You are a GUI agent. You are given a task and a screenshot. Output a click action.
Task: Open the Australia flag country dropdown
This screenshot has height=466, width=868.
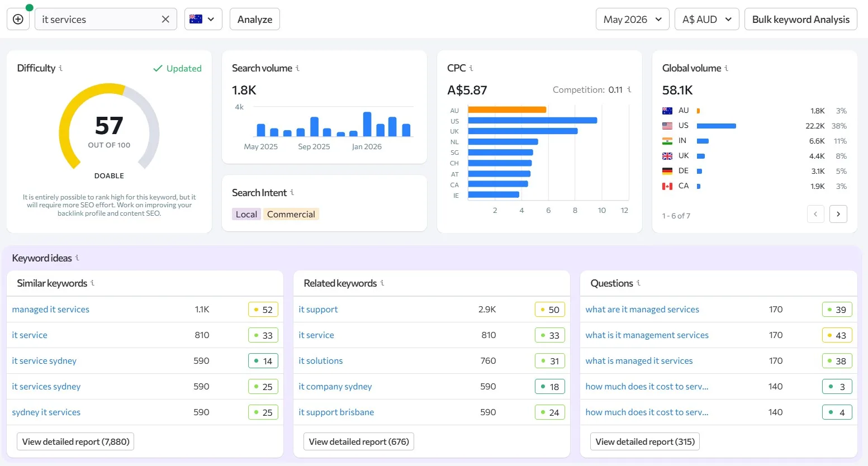[203, 19]
